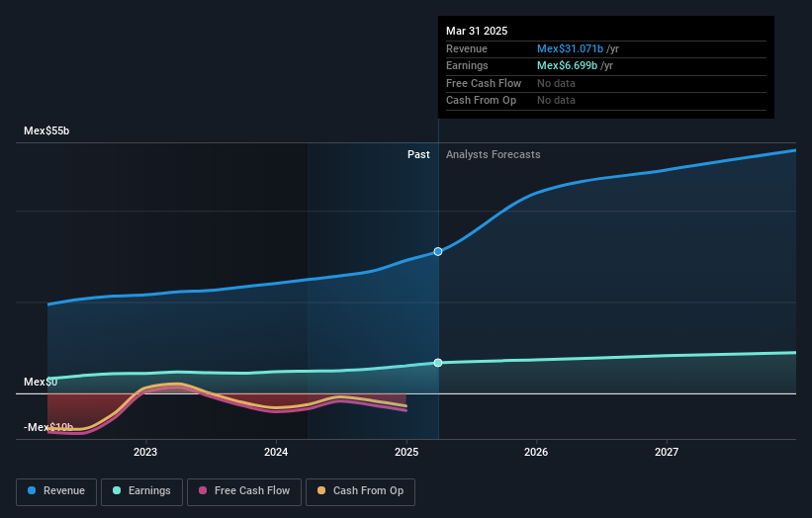812x518 pixels.
Task: Toggle the Earnings series legend button
Action: pos(141,491)
